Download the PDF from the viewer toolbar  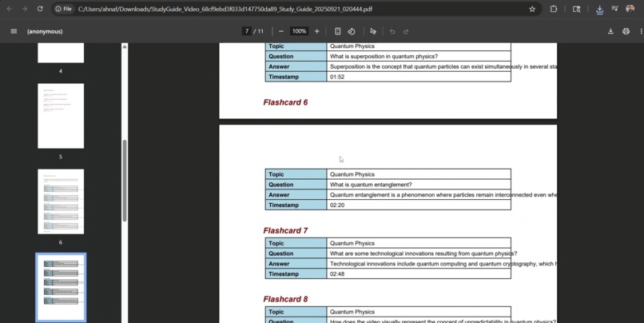[610, 31]
